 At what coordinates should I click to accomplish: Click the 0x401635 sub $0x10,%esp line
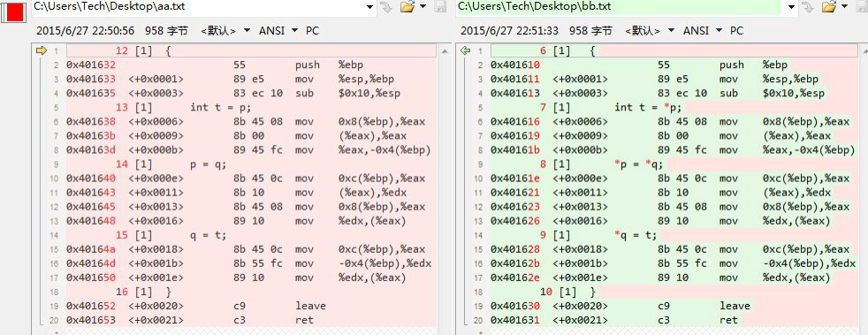click(252, 93)
